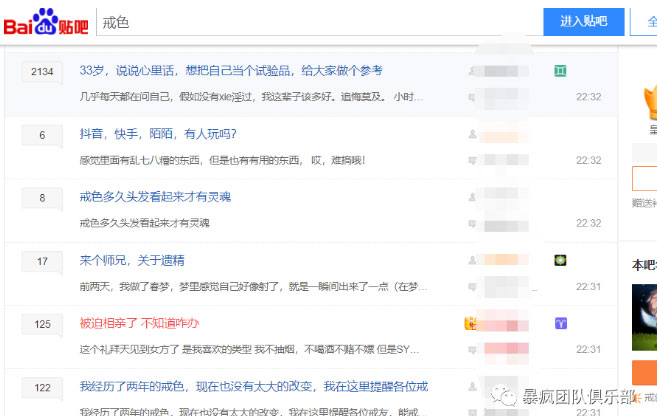Click the purple Y badge icon
The height and width of the screenshot is (416, 657).
(x=561, y=323)
